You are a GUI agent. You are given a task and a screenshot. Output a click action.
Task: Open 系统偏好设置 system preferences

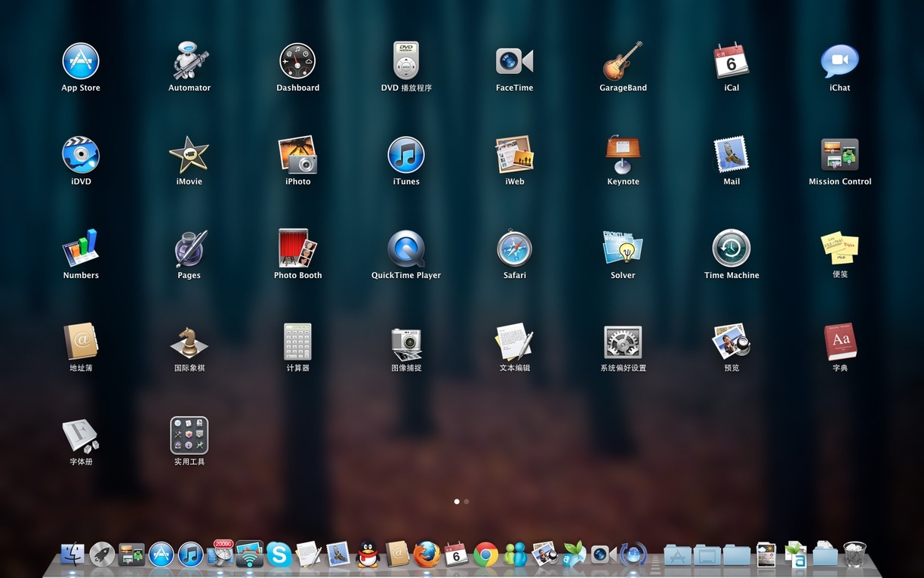tap(623, 342)
